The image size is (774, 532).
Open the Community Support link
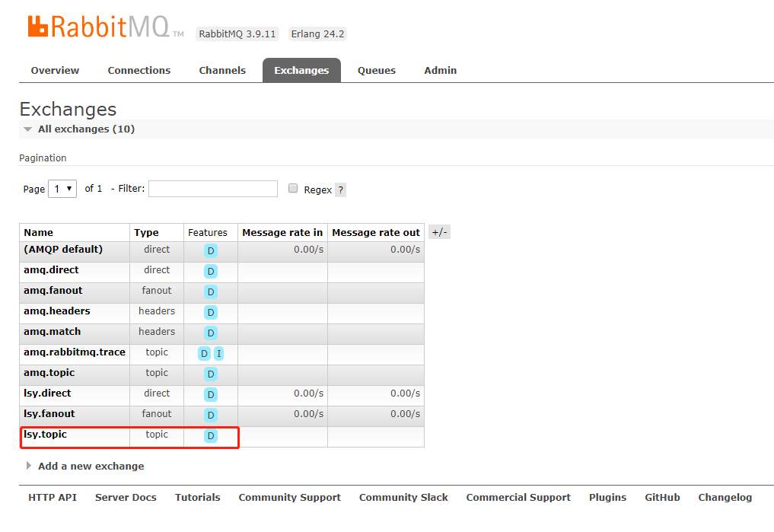[x=290, y=498]
